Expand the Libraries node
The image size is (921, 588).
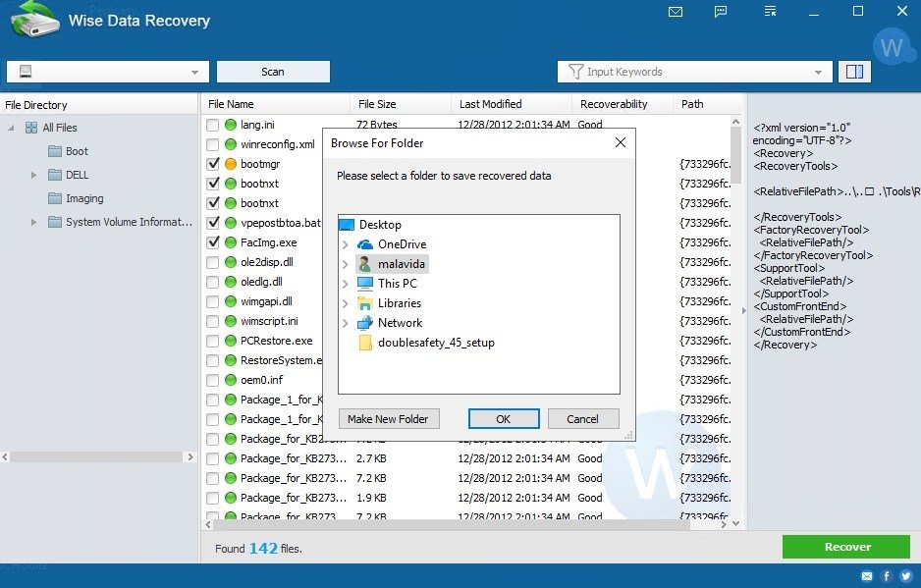[x=346, y=303]
